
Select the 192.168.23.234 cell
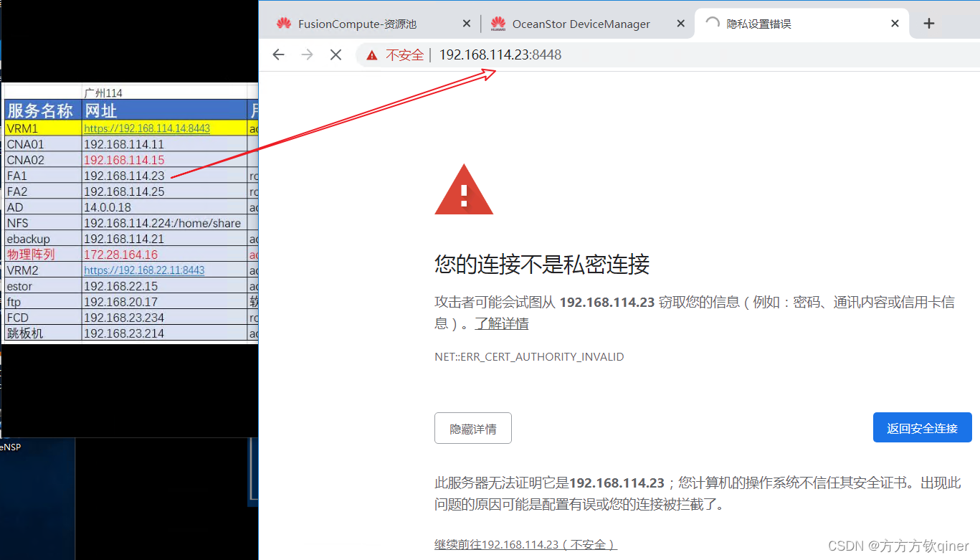click(164, 318)
